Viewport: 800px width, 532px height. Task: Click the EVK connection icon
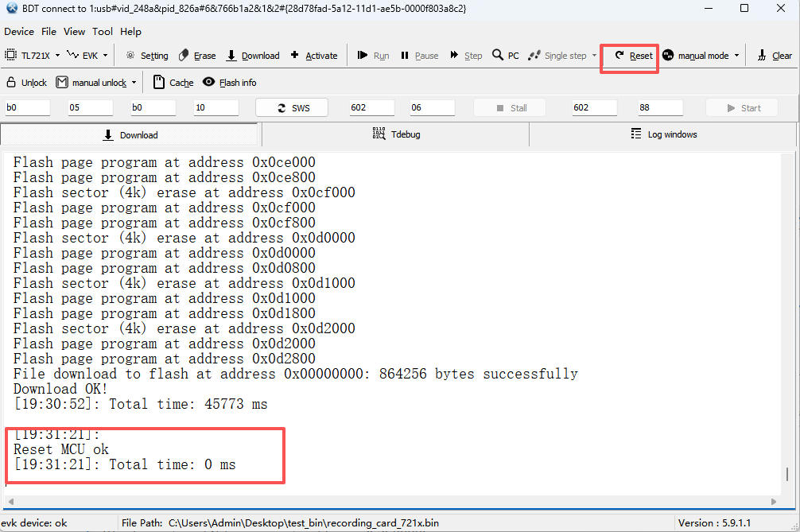pyautogui.click(x=73, y=55)
